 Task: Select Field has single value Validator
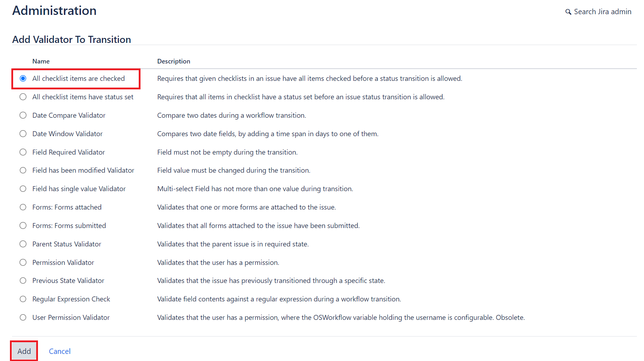coord(23,189)
